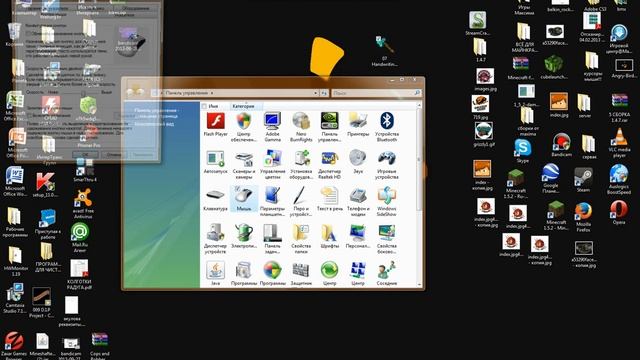The height and width of the screenshot is (360, 640).
Task: Click OK in the transparent mouse dialog
Action: click(85, 155)
